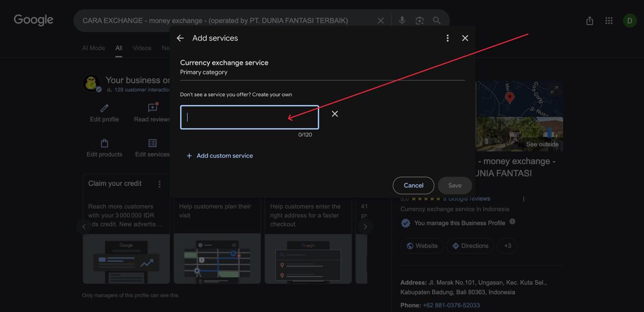The height and width of the screenshot is (312, 644).
Task: Click the Cancel button
Action: pyautogui.click(x=414, y=185)
